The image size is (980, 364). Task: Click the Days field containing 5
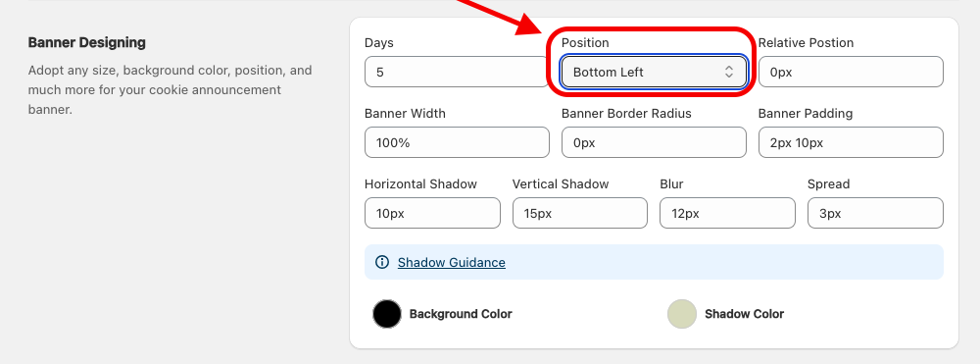[457, 72]
